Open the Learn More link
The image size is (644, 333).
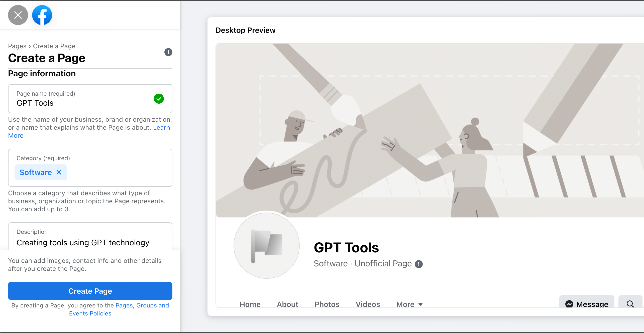pyautogui.click(x=161, y=127)
